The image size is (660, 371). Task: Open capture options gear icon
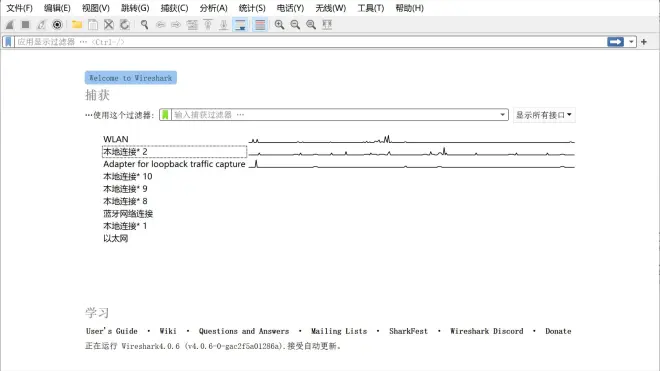tap(57, 25)
